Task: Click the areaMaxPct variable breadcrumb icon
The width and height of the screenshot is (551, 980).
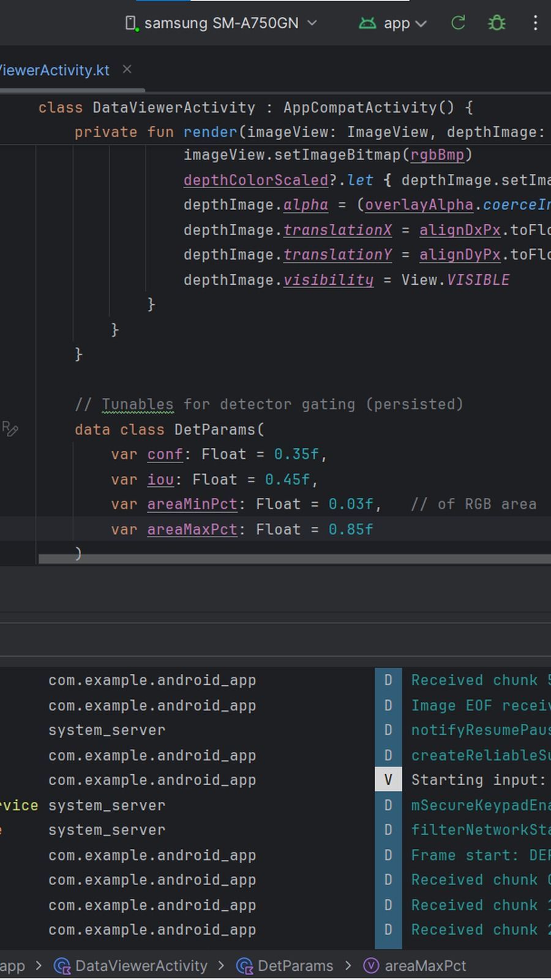Action: [x=371, y=966]
